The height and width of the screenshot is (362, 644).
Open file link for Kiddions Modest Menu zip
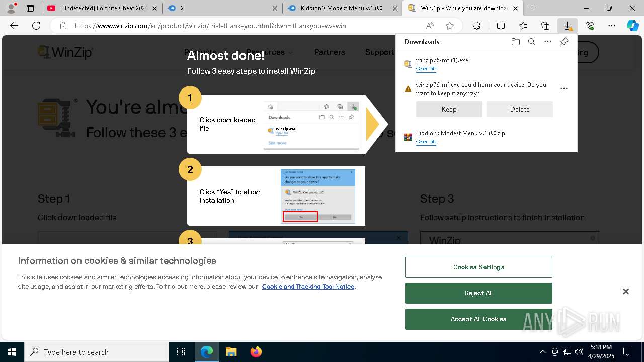(426, 142)
